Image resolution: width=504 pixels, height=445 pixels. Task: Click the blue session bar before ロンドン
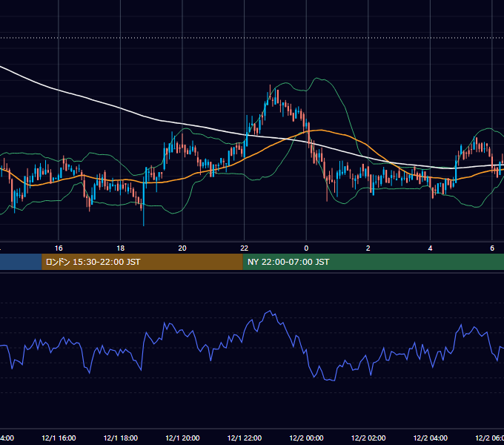click(21, 262)
